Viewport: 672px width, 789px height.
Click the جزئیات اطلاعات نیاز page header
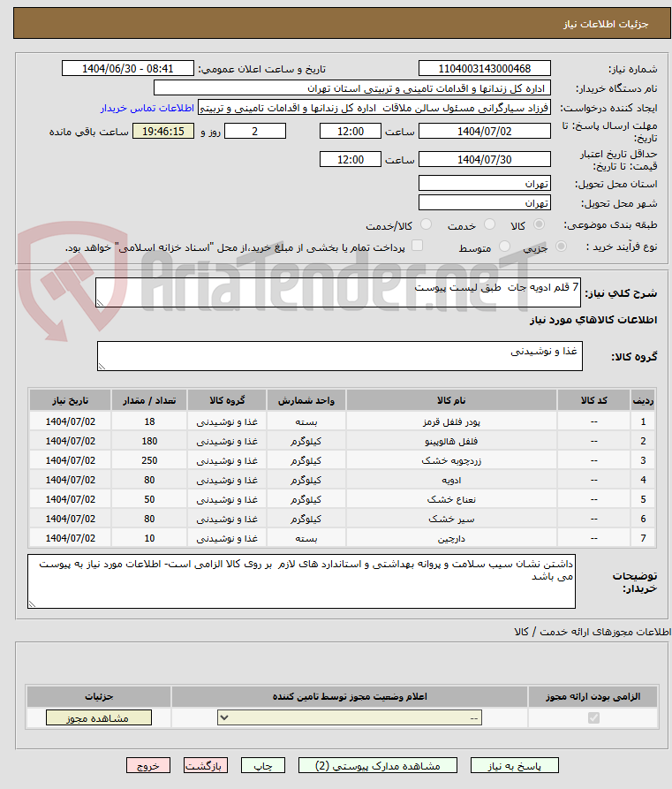606,24
